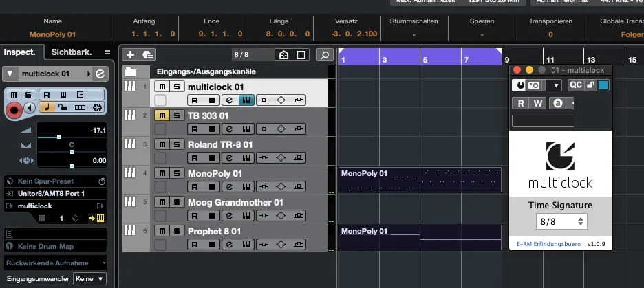Click the track presets cloud icon
The width and height of the screenshot is (644, 288).
(147, 55)
